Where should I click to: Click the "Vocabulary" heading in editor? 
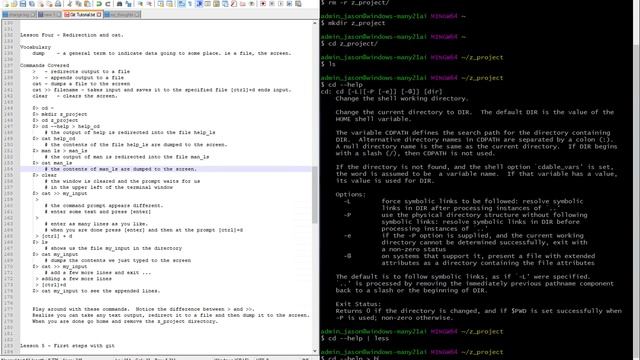pos(36,47)
